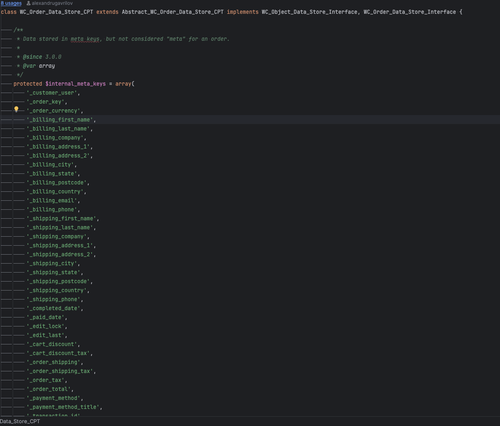Click '_billing_first_name' string
Image resolution: width=500 pixels, height=426 pixels.
pyautogui.click(x=60, y=120)
